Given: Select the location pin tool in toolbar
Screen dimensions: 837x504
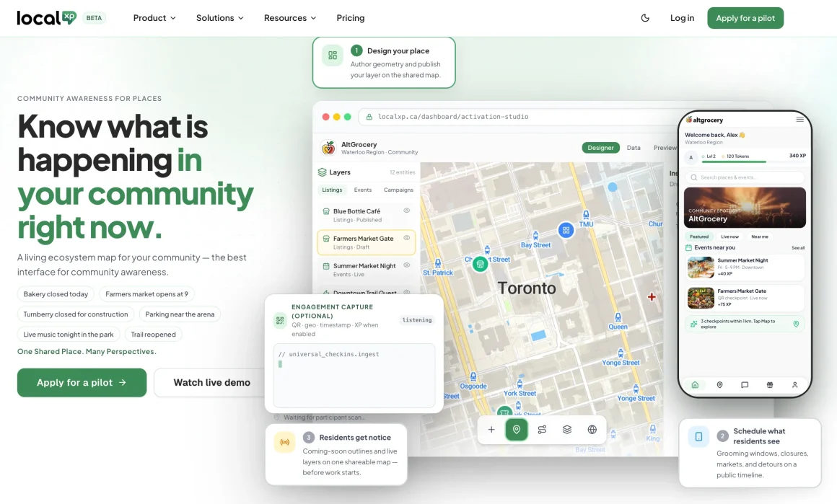Looking at the screenshot, I should click(517, 429).
